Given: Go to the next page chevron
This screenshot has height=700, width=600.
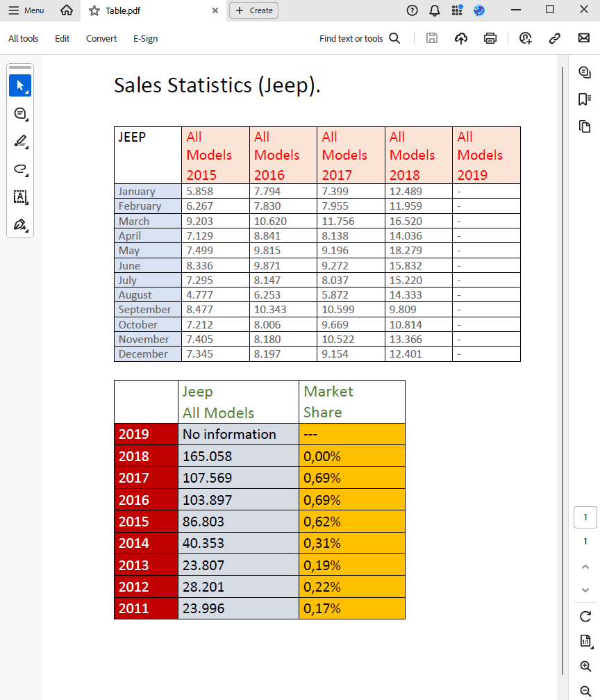Looking at the screenshot, I should coord(585,590).
